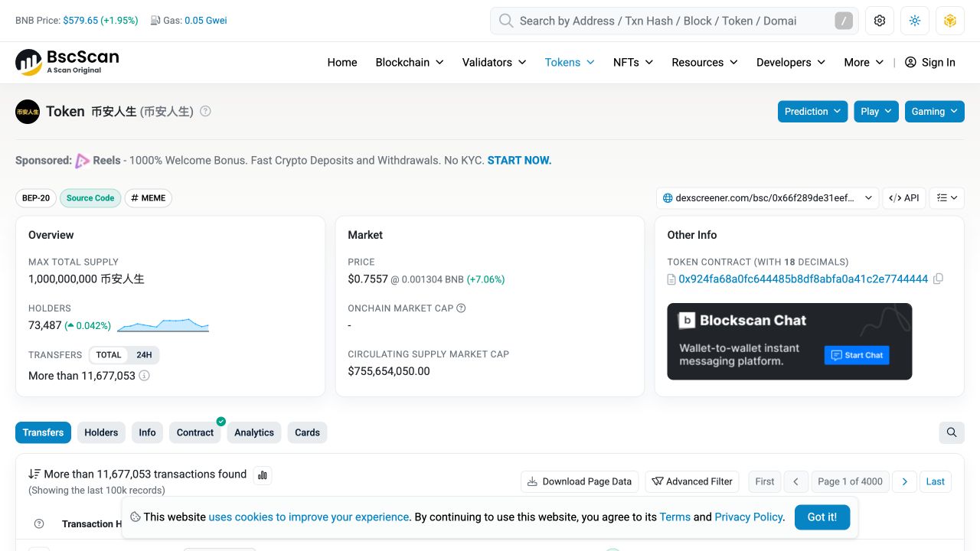Toggle light theme sun icon
Screen dimensions: 980x551
click(x=915, y=21)
